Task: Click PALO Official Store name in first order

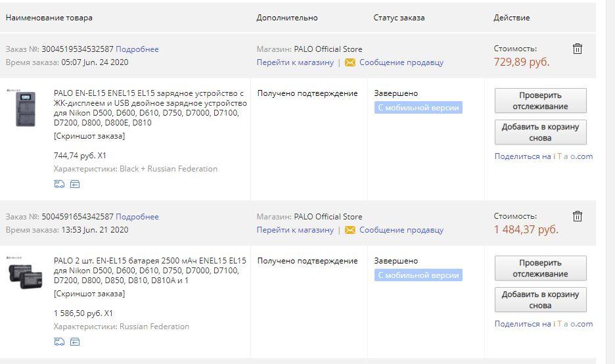Action: pos(328,49)
